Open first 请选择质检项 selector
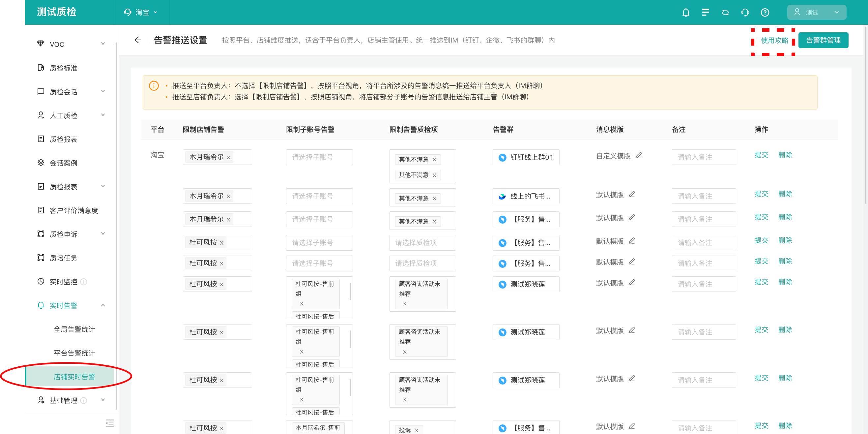868x434 pixels. coord(422,243)
